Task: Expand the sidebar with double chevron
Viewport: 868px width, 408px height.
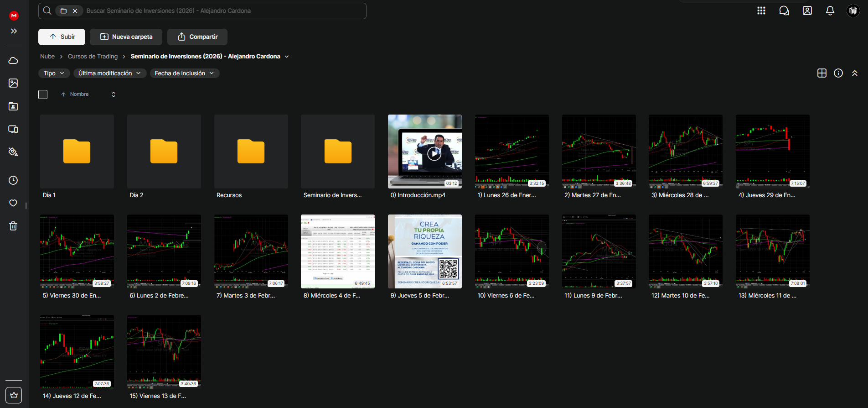Action: click(14, 31)
